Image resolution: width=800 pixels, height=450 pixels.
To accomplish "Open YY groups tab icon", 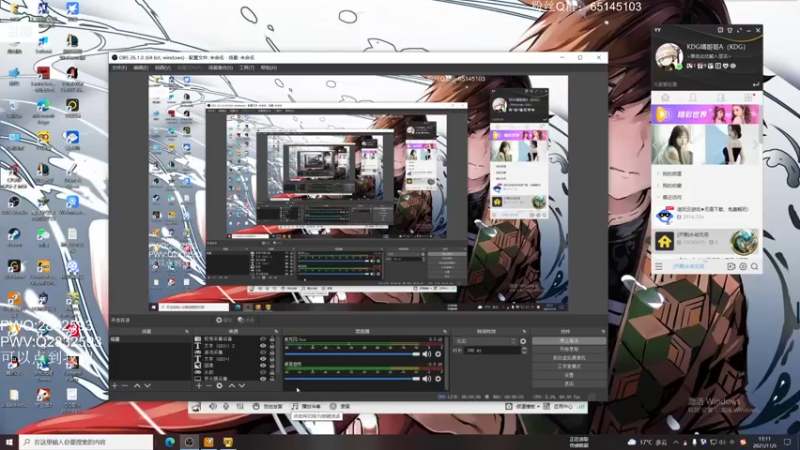I will coord(720,97).
